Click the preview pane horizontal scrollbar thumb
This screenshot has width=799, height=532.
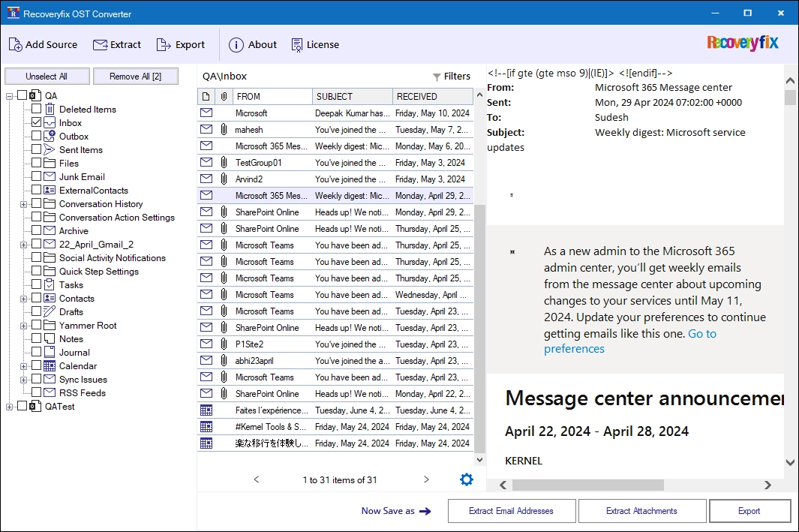588,485
